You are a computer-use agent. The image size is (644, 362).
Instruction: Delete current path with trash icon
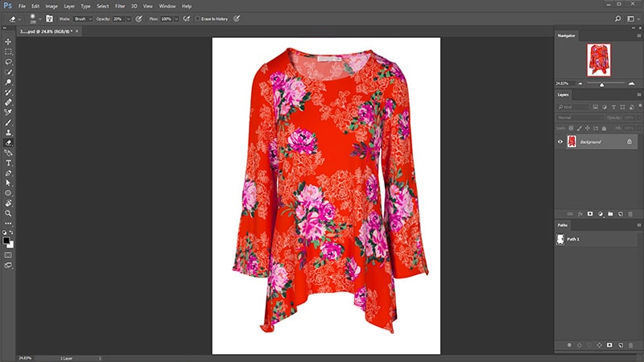coord(631,345)
